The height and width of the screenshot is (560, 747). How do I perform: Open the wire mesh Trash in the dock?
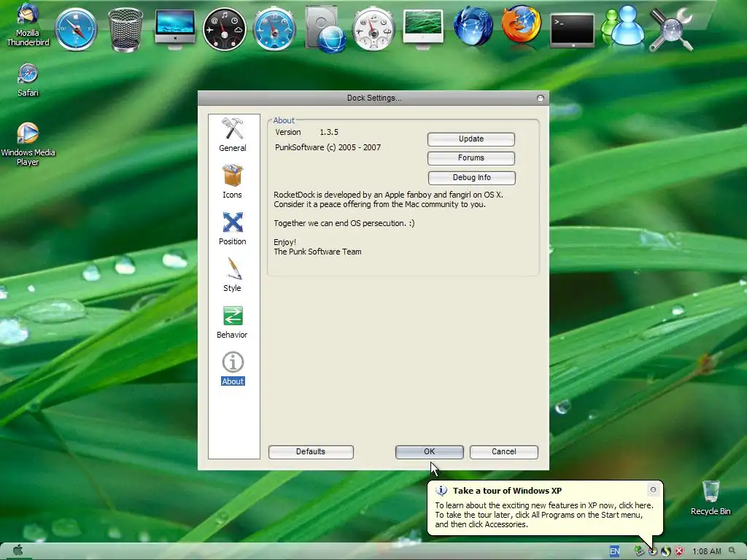(x=125, y=29)
